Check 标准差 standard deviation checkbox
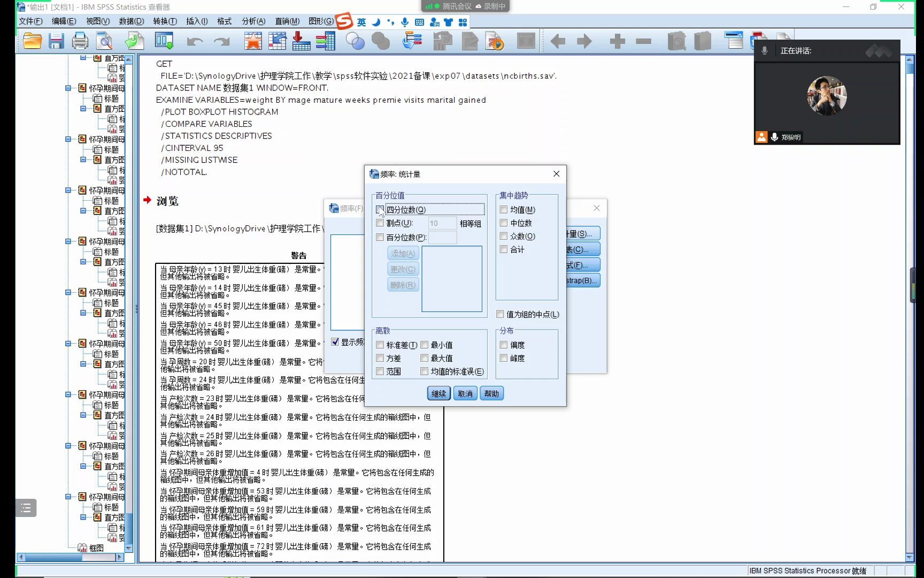 (380, 345)
